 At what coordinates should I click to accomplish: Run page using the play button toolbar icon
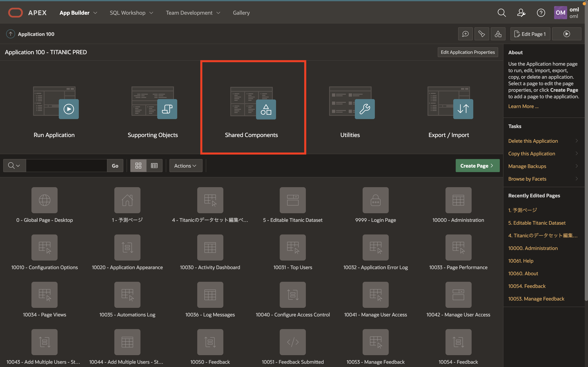point(566,34)
